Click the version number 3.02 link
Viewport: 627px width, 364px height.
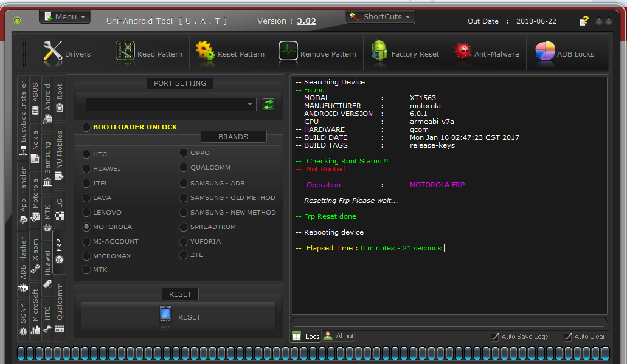pos(307,21)
